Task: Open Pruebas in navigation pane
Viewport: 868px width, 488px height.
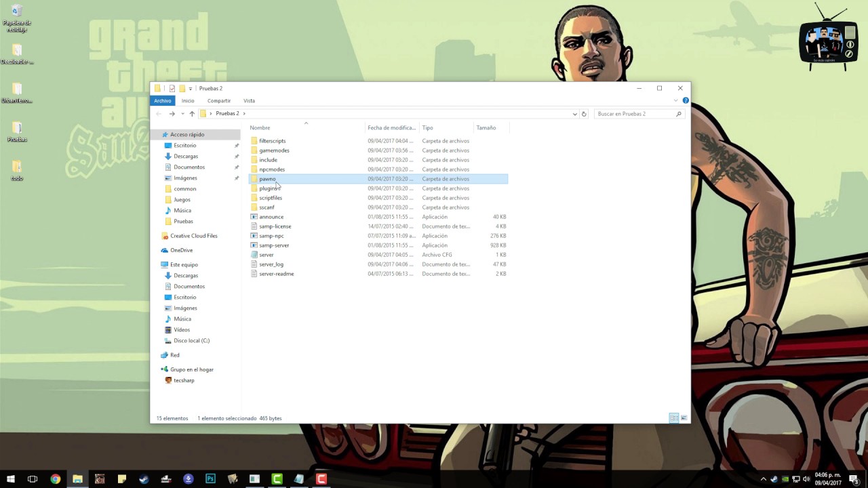Action: pyautogui.click(x=183, y=221)
